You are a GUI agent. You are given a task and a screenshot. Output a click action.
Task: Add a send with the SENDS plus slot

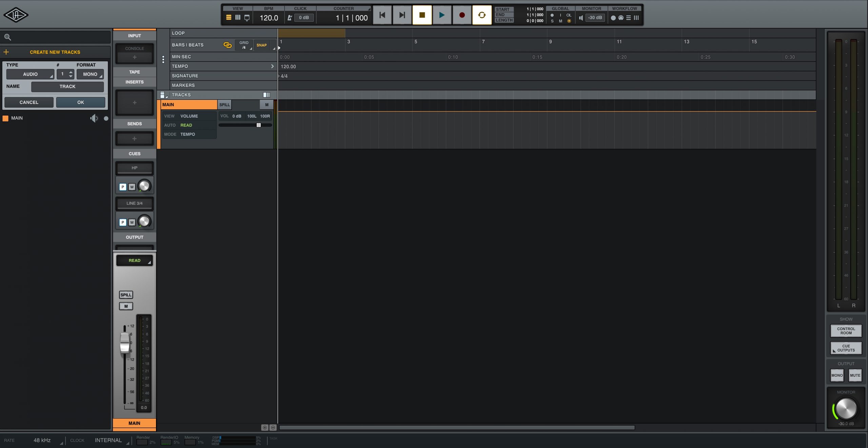[135, 138]
